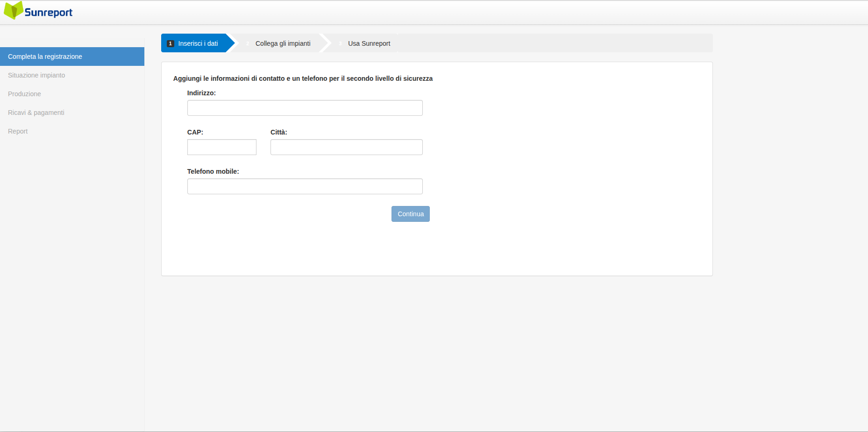Image resolution: width=868 pixels, height=432 pixels.
Task: Click the Sunreport brand name text
Action: (x=48, y=13)
